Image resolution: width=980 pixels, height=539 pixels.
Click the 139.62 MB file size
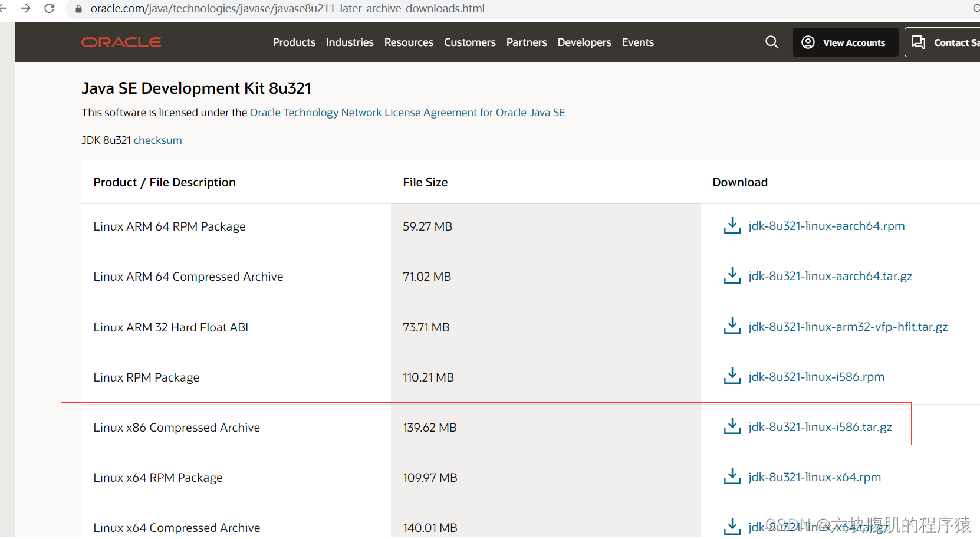(x=430, y=428)
